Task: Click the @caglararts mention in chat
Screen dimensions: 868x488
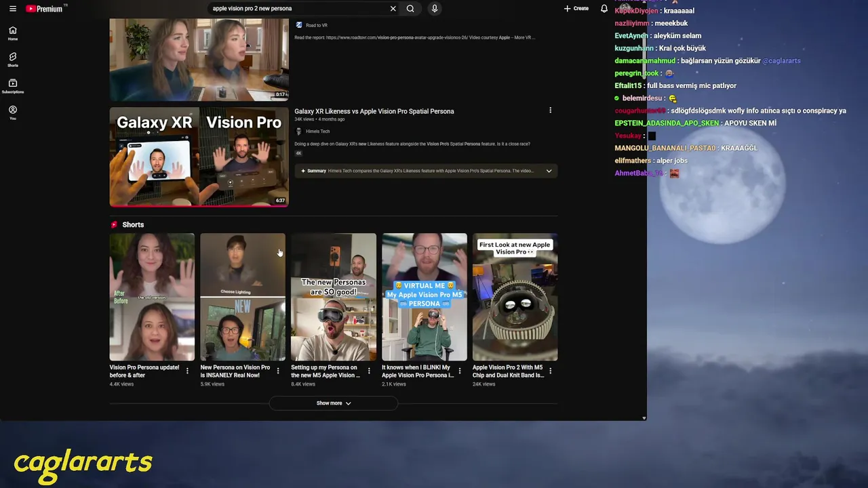Action: [x=781, y=61]
